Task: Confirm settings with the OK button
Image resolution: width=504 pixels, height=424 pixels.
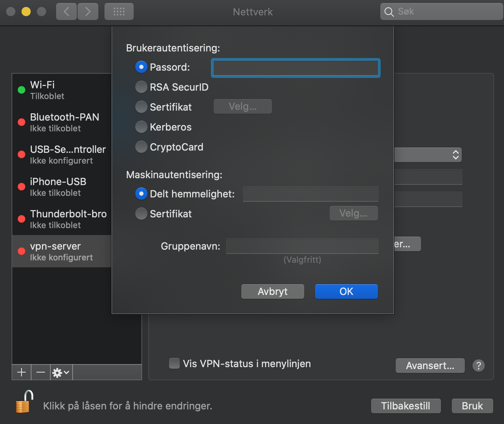Action: 346,291
